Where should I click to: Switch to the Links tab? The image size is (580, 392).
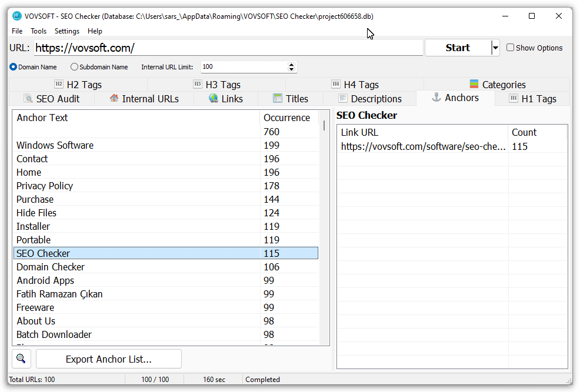click(x=226, y=99)
